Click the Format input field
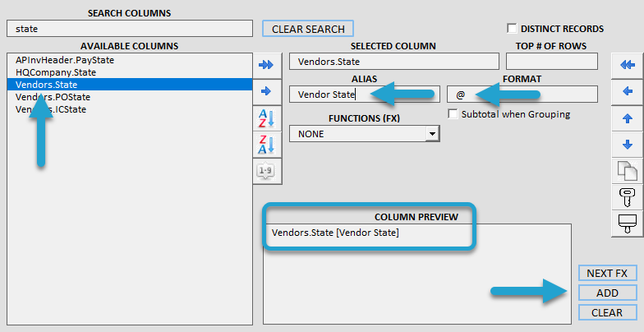This screenshot has width=644, height=332. [522, 94]
